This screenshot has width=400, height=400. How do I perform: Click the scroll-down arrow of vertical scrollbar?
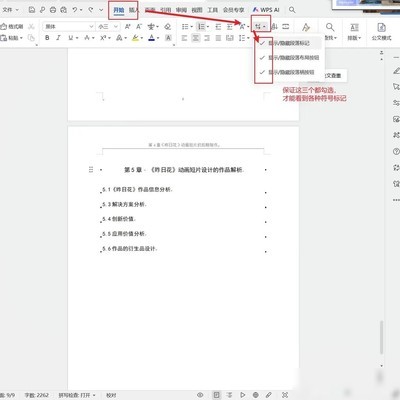coord(382,366)
